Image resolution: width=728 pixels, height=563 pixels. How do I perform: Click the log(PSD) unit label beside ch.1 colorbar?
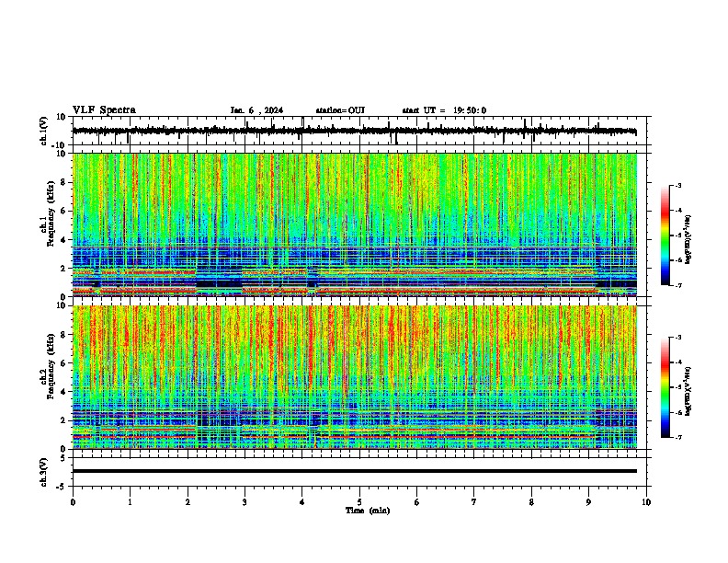tap(688, 239)
